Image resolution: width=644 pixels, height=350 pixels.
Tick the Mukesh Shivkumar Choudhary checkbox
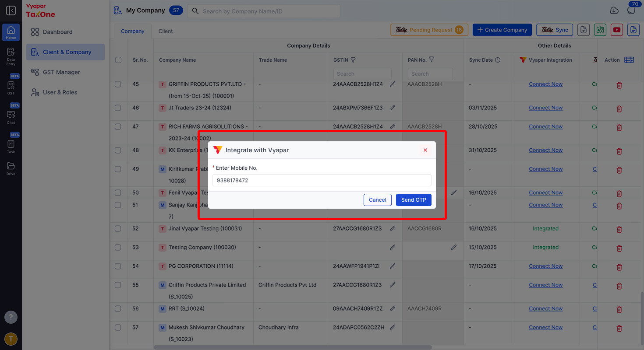pyautogui.click(x=118, y=327)
